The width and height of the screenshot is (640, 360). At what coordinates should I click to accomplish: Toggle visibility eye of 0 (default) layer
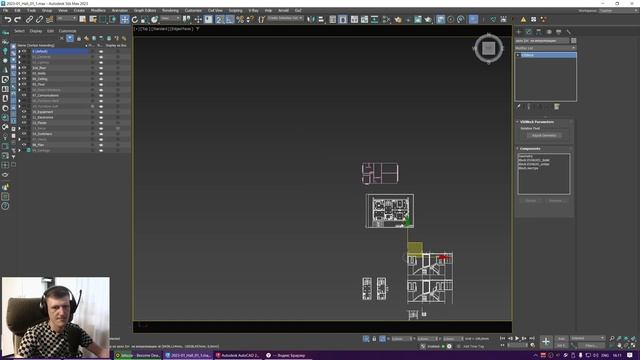(24, 51)
